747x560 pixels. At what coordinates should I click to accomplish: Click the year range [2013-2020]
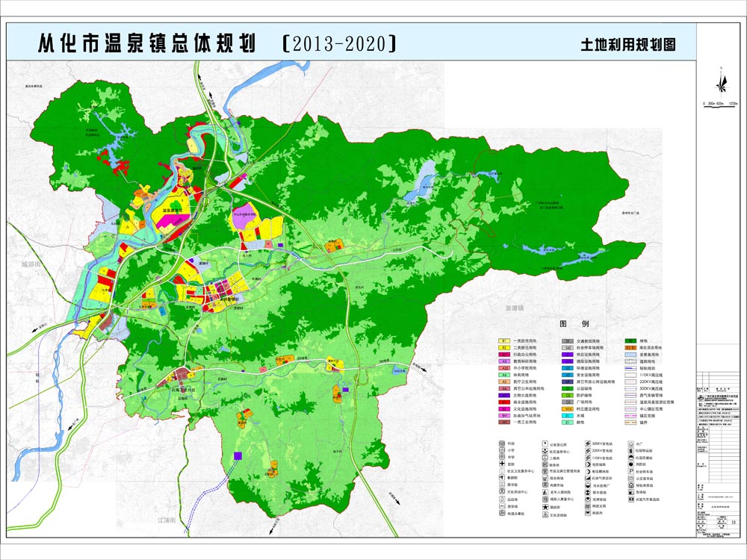point(339,43)
